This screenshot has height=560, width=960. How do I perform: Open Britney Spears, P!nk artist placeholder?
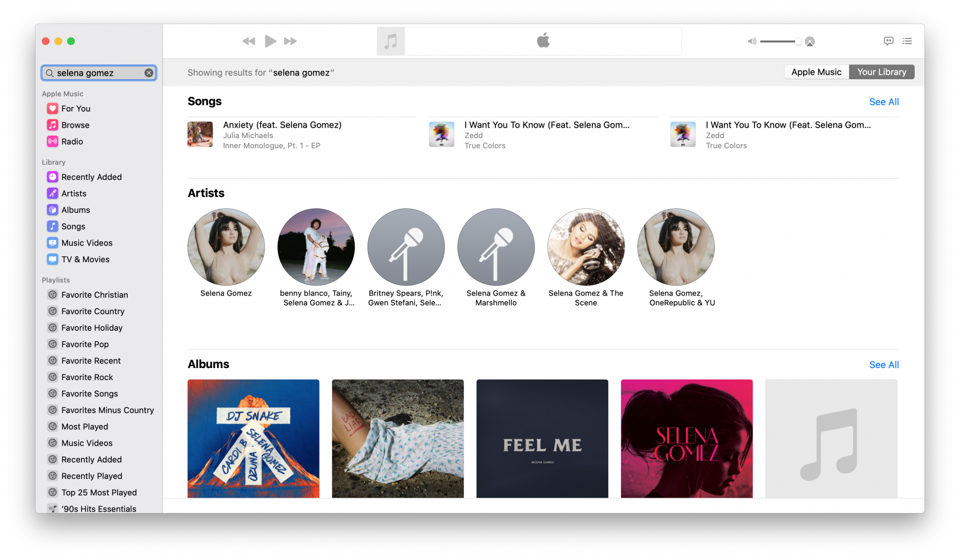(x=406, y=247)
